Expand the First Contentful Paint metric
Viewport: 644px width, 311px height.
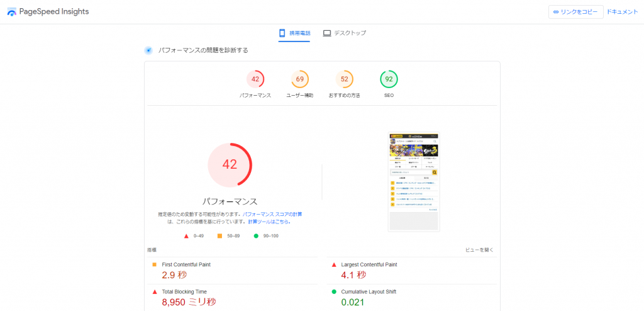pos(186,264)
